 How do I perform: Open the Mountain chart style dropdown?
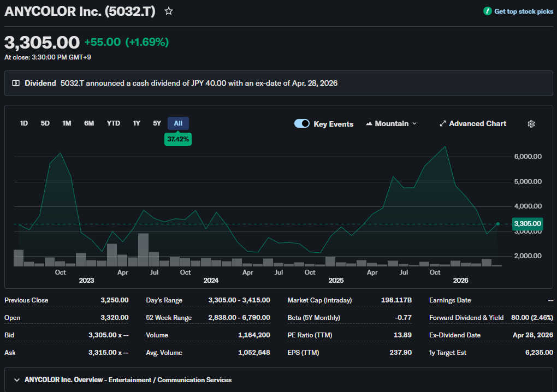click(x=392, y=124)
